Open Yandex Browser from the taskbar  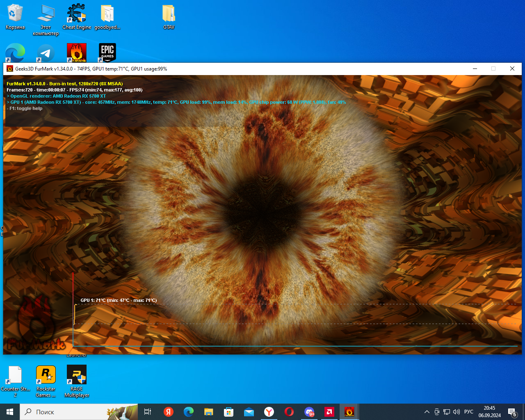[x=269, y=412]
